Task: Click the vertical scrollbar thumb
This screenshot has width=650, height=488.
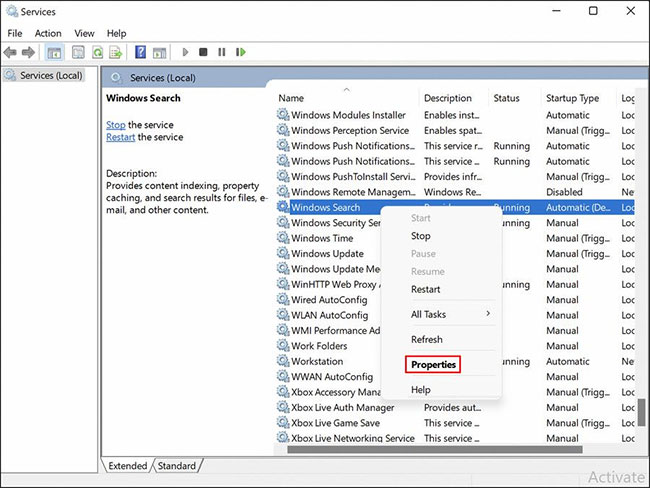Action: (642, 412)
